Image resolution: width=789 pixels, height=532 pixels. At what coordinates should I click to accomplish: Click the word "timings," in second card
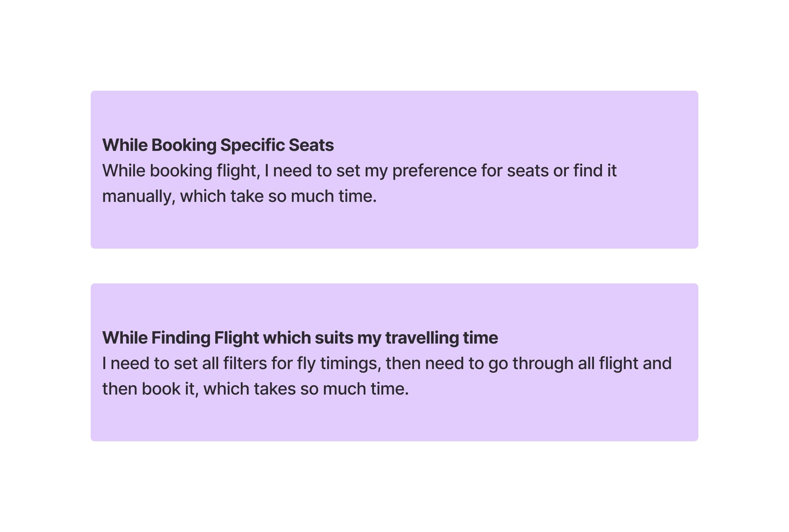350,364
